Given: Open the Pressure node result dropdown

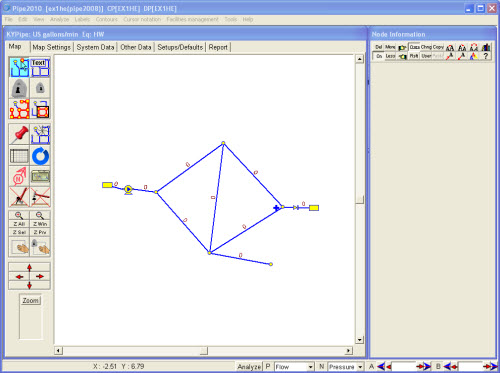Looking at the screenshot, I should tap(360, 367).
